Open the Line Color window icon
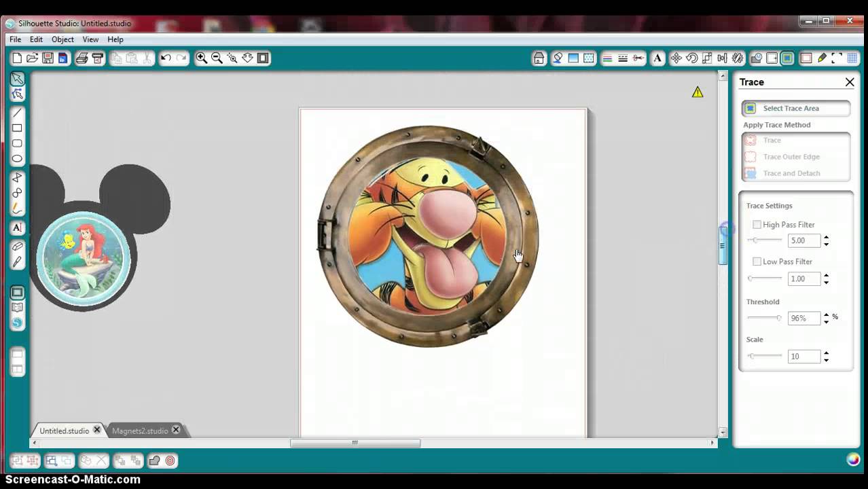This screenshot has width=868, height=489. pos(607,58)
